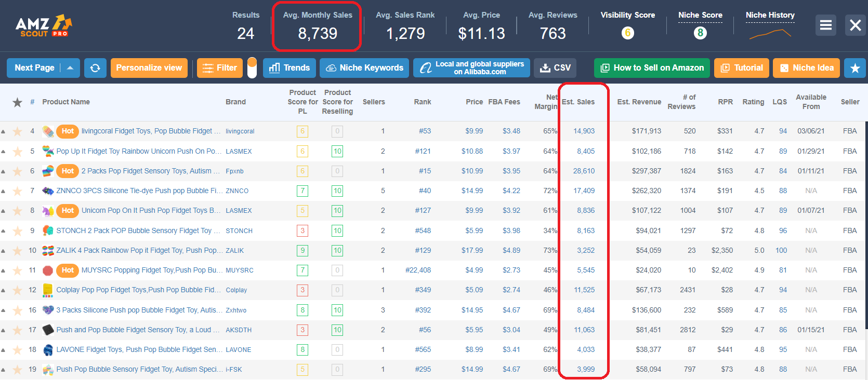This screenshot has height=380, width=868.
Task: Click reselling score 10 box for ZNNCO
Action: (337, 191)
